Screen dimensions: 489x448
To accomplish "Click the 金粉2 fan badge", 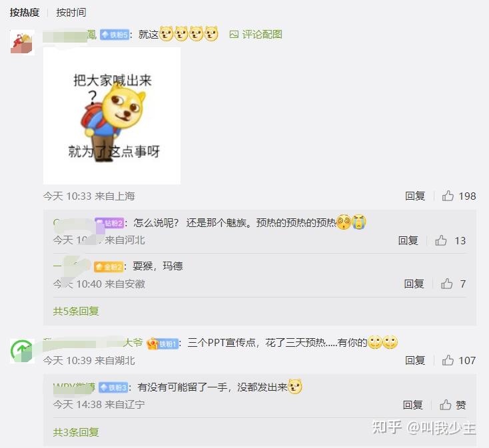I will (x=109, y=267).
